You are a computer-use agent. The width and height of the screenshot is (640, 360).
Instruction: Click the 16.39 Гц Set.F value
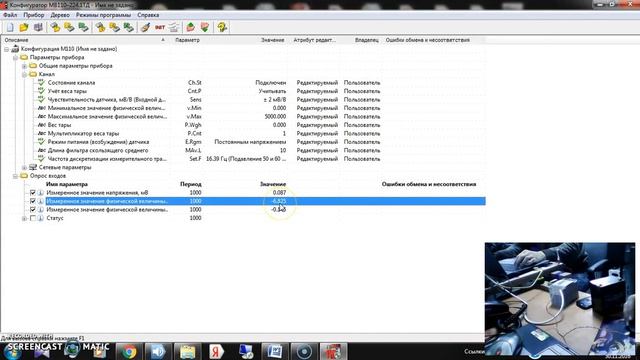[x=246, y=159]
